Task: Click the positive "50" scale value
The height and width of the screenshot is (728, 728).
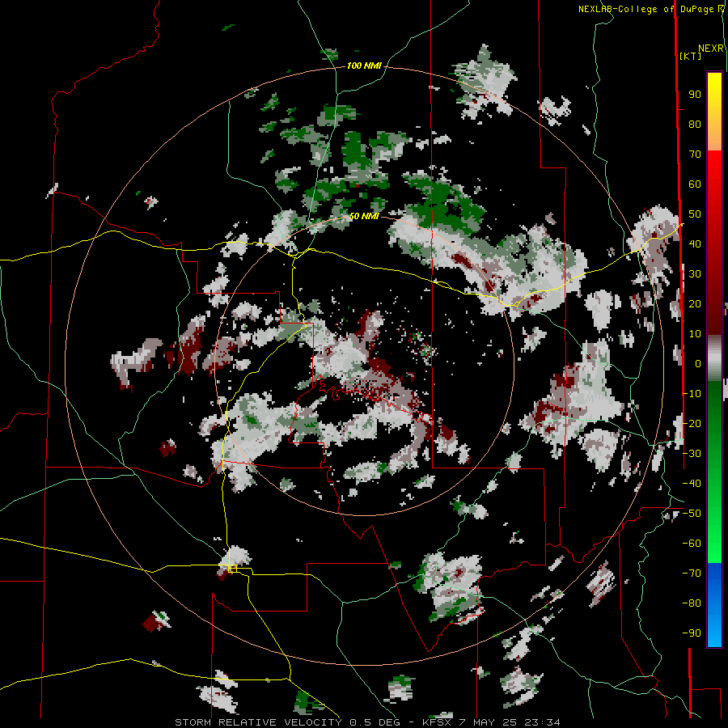Action: click(695, 214)
